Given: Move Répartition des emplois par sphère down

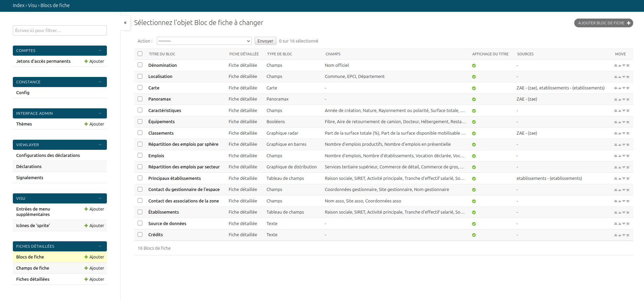Looking at the screenshot, I should point(624,145).
